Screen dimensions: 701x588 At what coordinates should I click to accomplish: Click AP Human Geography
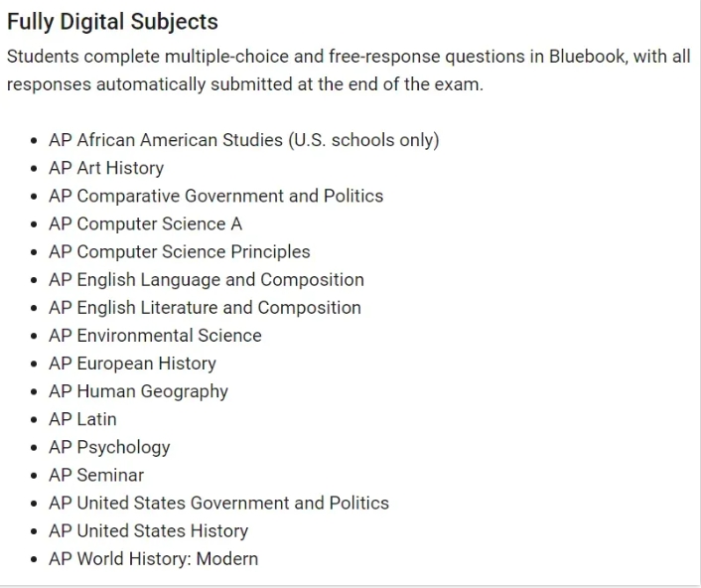[x=138, y=391]
